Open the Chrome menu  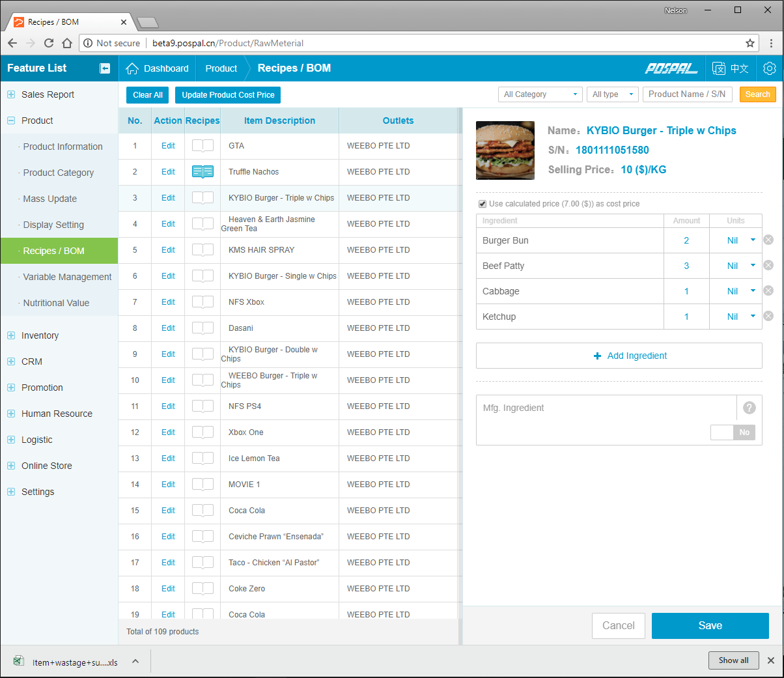(772, 43)
